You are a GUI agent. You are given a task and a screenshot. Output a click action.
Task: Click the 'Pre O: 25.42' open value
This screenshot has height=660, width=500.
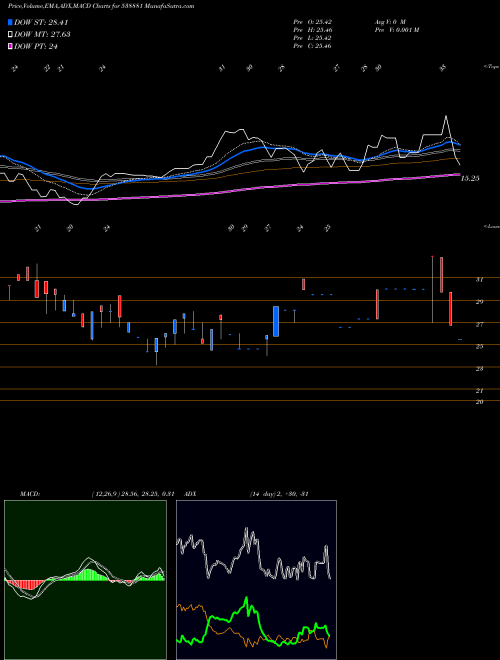coord(312,21)
